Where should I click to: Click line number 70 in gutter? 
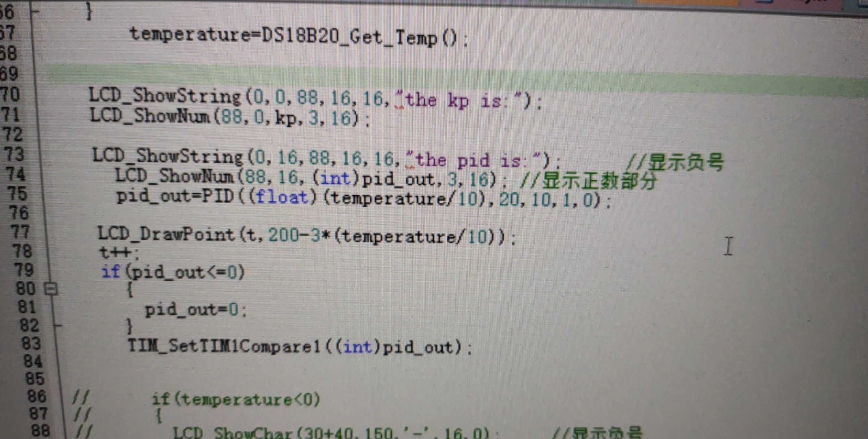click(x=10, y=95)
